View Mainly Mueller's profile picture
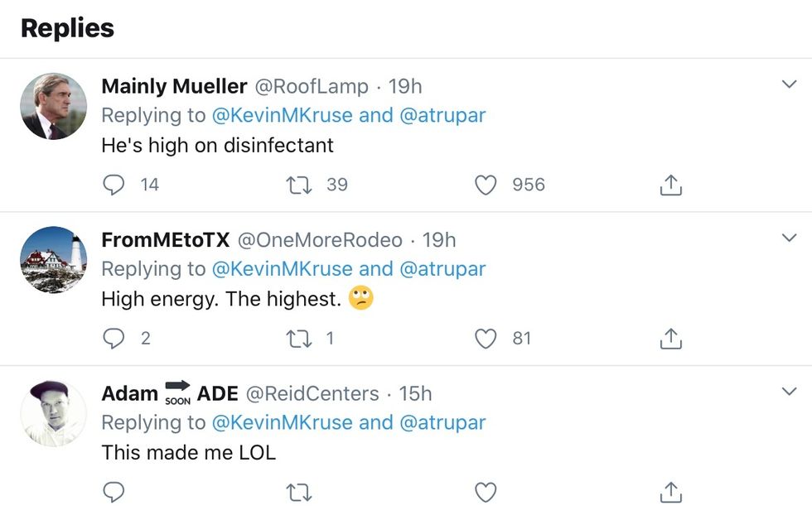Screen dimensions: 812x515 pos(54,106)
